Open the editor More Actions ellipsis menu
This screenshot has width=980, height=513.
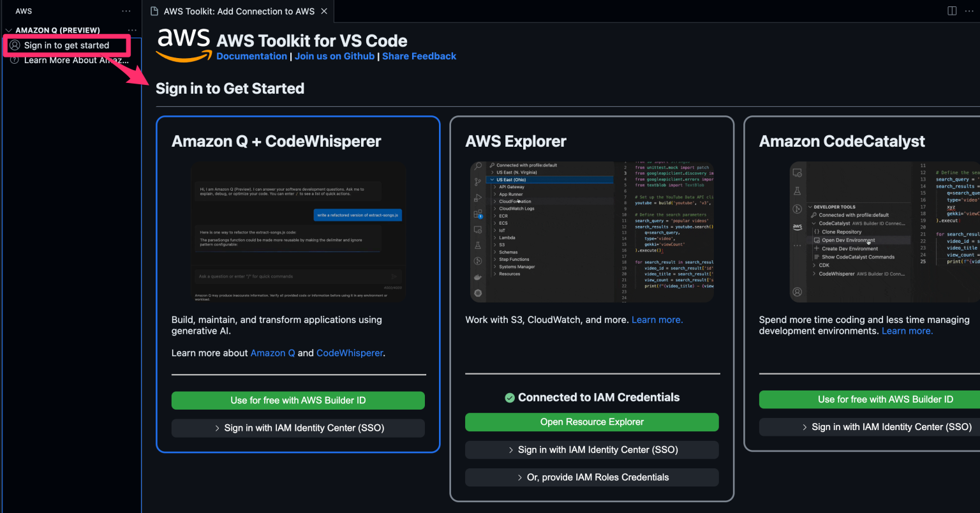(969, 10)
